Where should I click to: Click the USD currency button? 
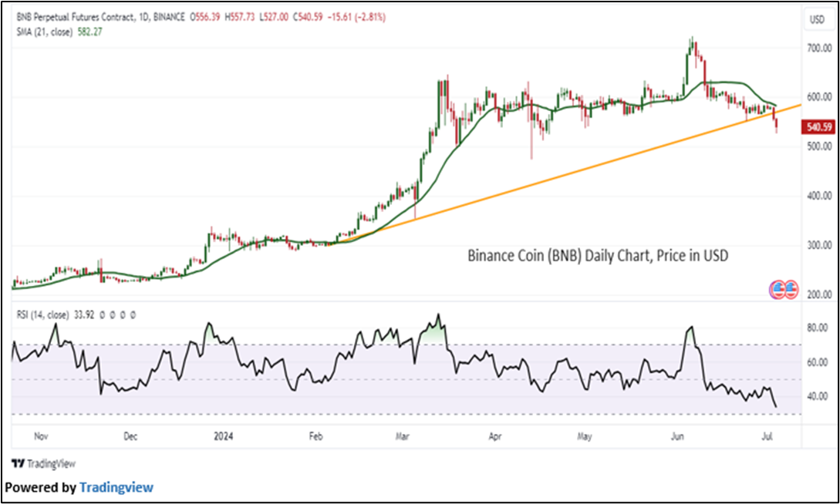coord(816,20)
